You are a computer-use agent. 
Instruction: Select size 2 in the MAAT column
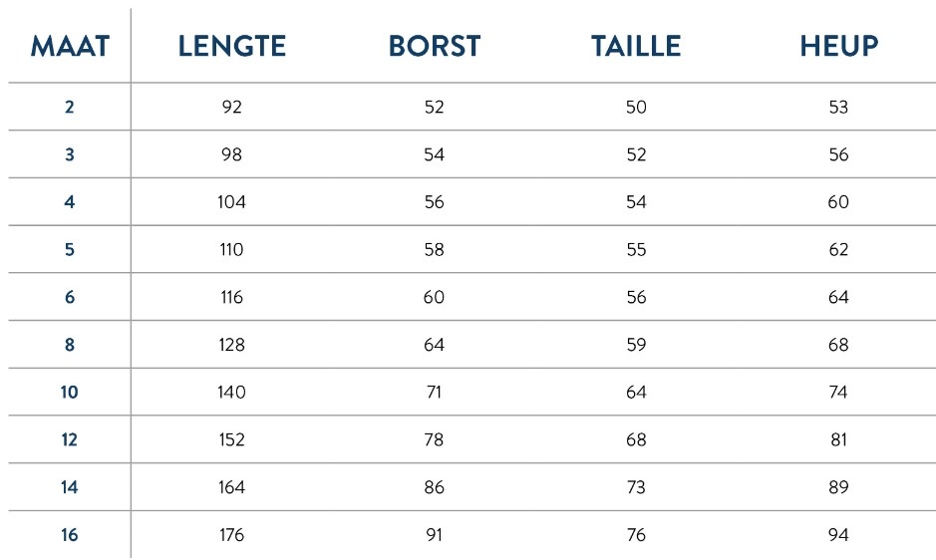tap(69, 107)
